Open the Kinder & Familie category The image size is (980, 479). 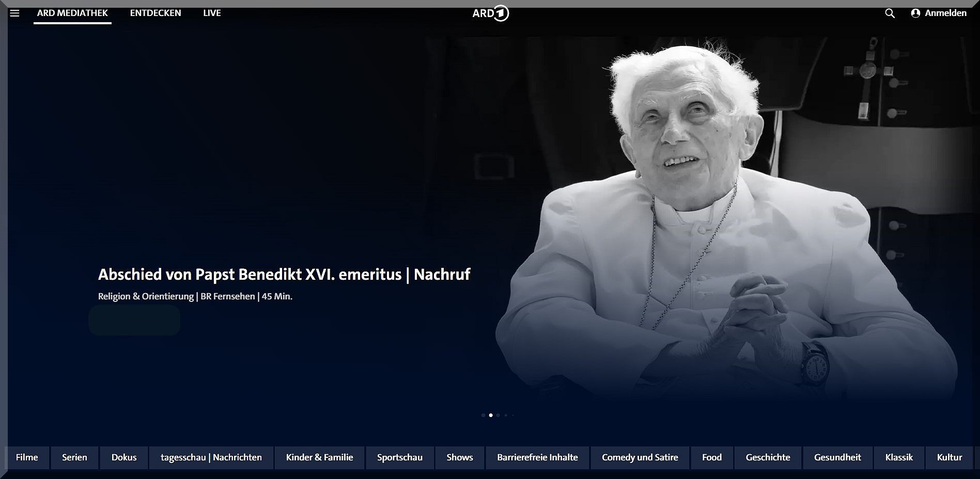[x=319, y=457]
